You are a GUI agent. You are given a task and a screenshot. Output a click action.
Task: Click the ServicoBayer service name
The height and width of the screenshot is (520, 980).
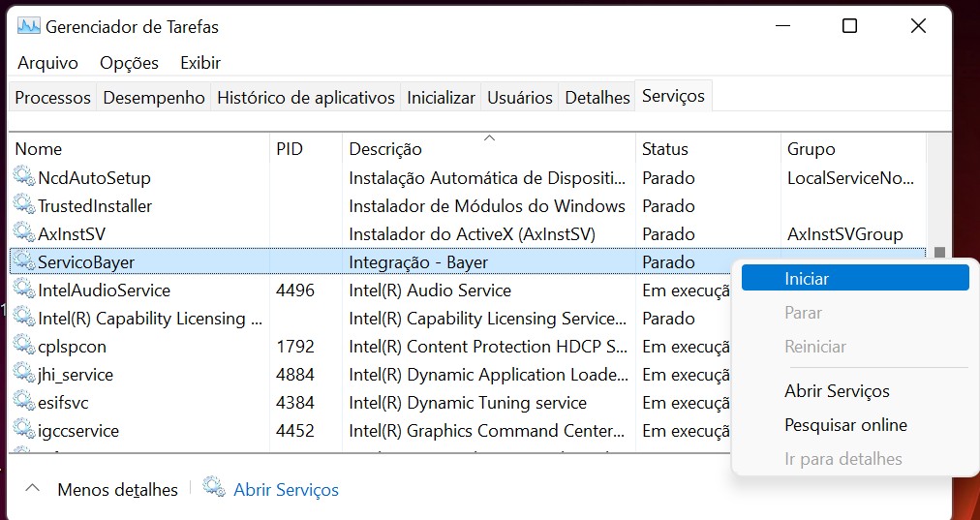coord(86,261)
